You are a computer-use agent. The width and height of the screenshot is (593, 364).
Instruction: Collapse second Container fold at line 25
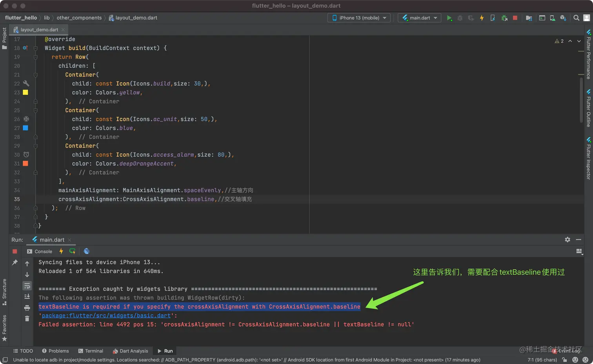click(35, 110)
